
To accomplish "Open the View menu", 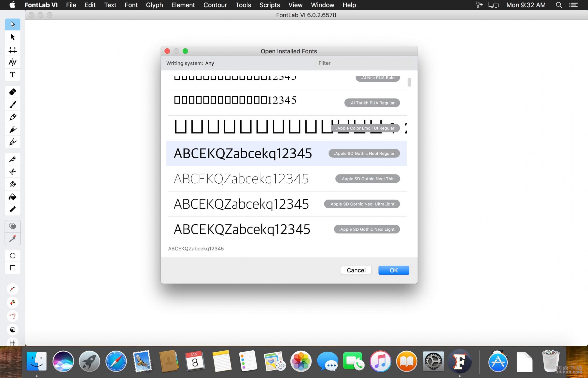I will pyautogui.click(x=295, y=5).
